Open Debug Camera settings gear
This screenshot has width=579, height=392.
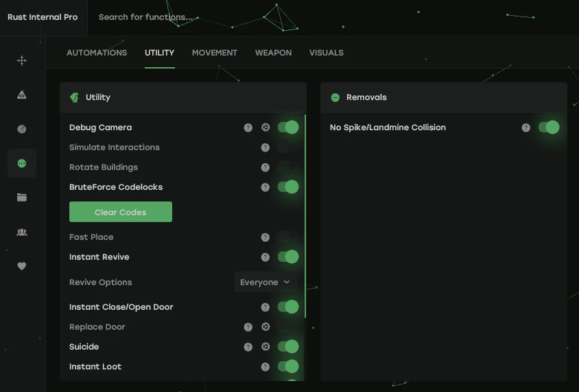265,127
